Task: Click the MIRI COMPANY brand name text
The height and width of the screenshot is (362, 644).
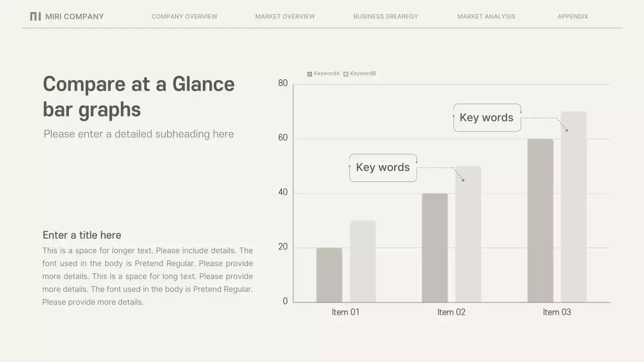Action: tap(74, 17)
